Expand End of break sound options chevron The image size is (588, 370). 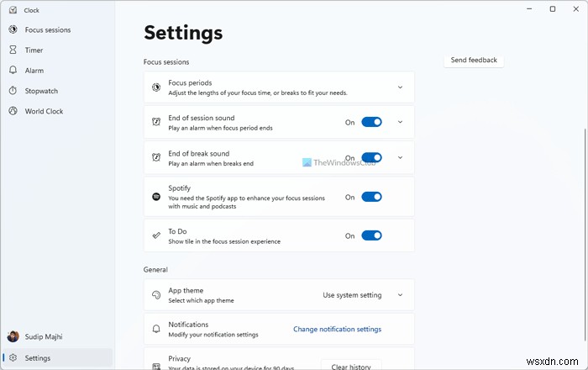click(400, 157)
